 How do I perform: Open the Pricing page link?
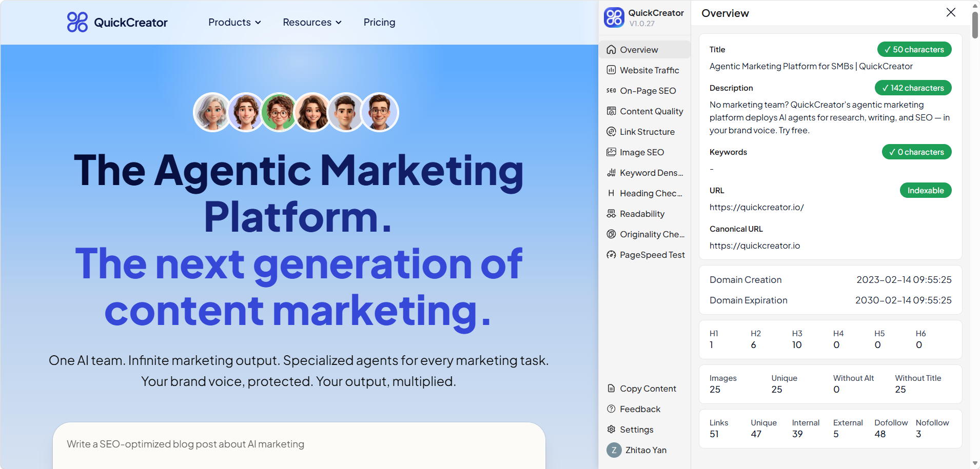379,23
